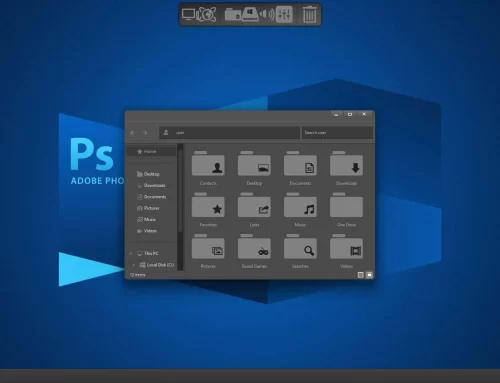Open the Desktop folder in the file grid
500x383 pixels.
254,168
